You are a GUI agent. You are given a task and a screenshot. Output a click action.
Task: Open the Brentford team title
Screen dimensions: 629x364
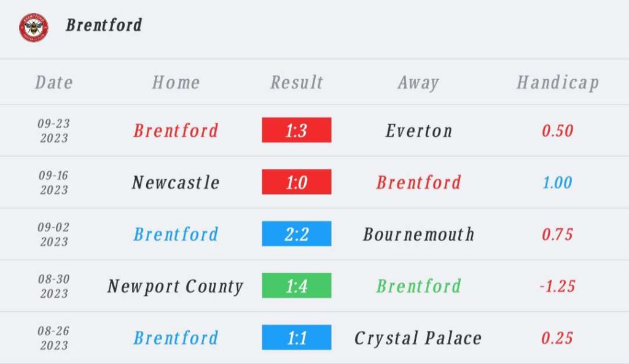click(x=104, y=25)
